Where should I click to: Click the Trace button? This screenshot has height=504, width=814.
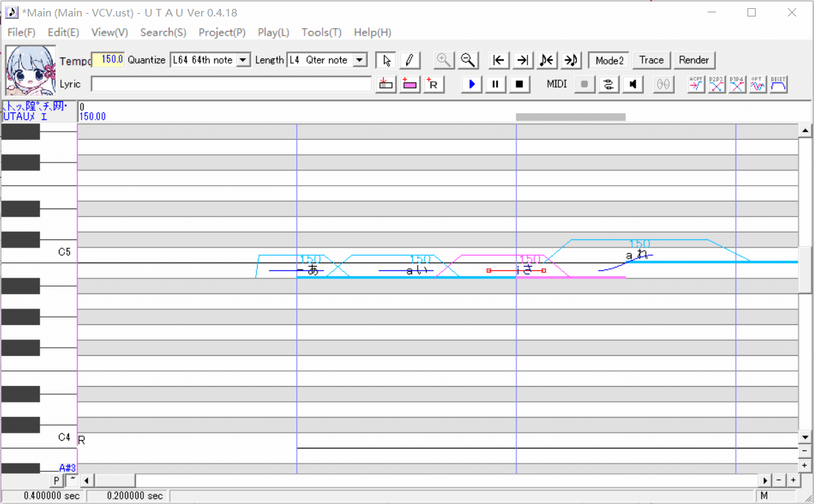(651, 60)
